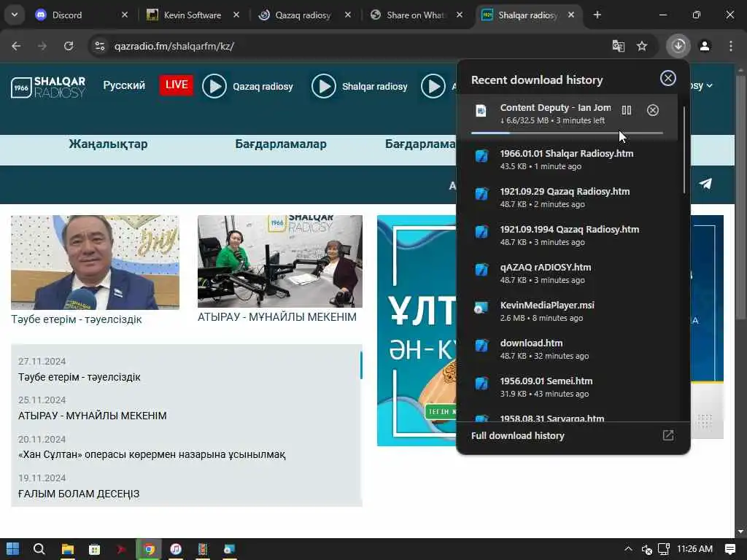
Task: Expand the partially hidden header dropdown chevron
Action: tap(710, 86)
